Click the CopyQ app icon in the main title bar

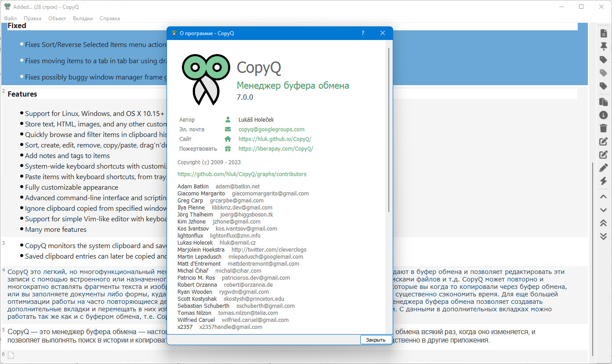7,7
